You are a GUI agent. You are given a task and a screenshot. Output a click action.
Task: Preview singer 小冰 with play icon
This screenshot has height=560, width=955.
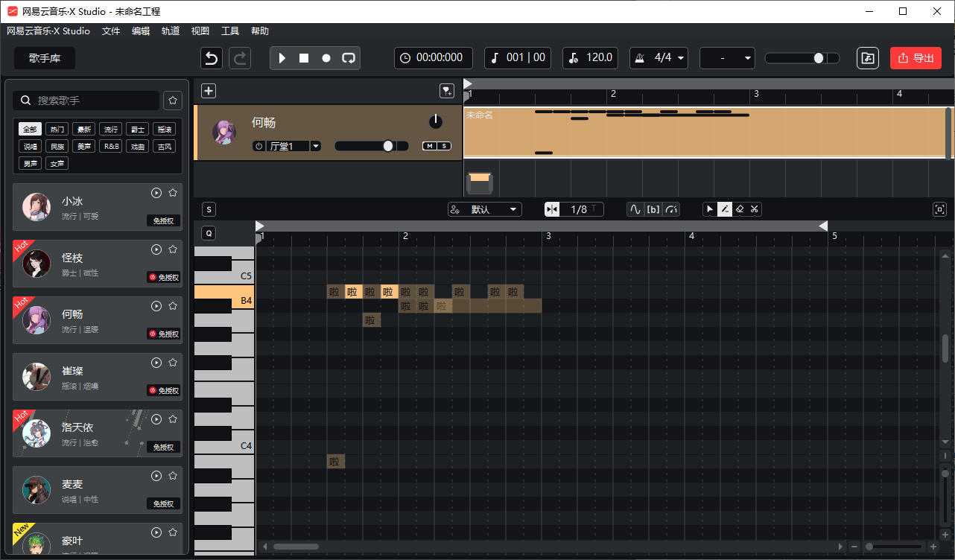[x=156, y=193]
